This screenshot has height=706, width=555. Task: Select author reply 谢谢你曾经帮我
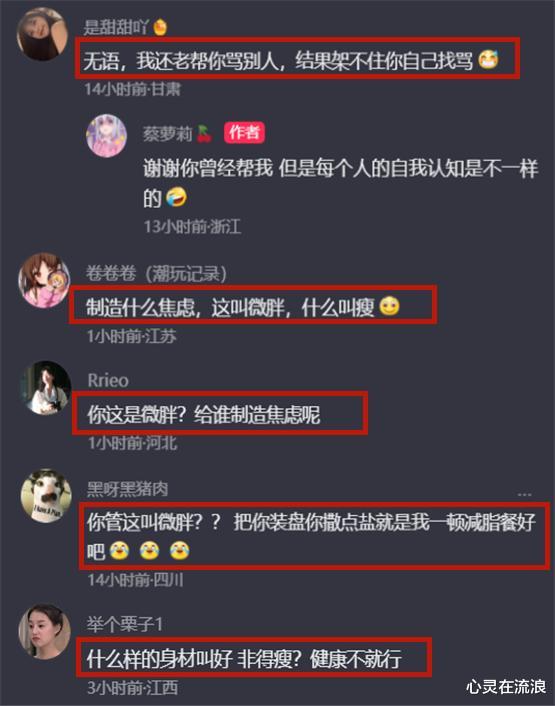click(340, 183)
